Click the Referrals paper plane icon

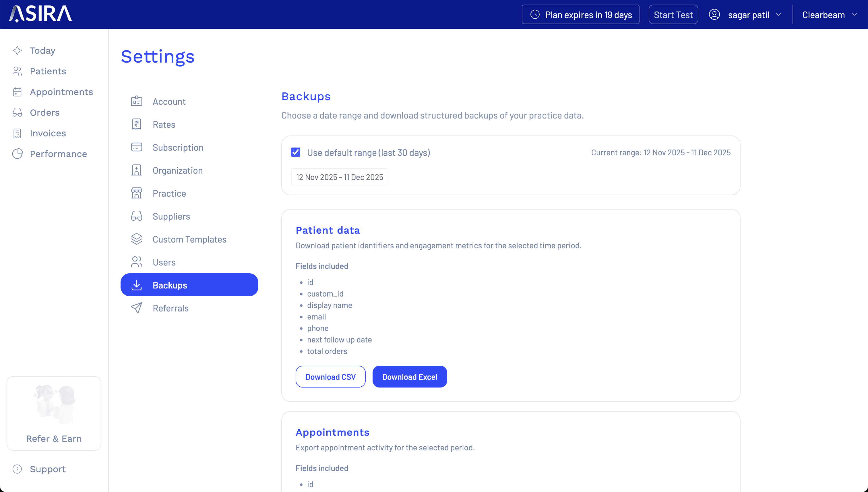(137, 308)
